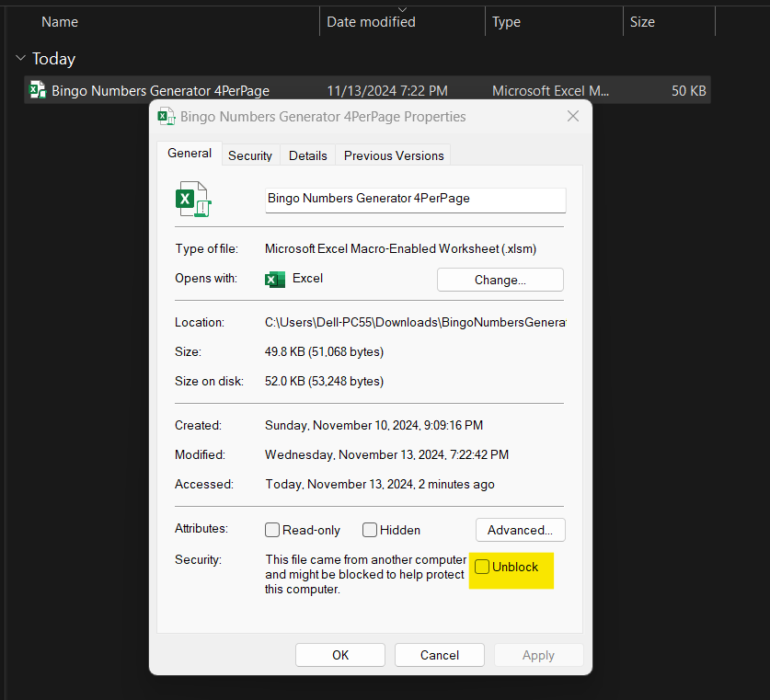Click the Accessed Today, November 13 value
770x700 pixels.
coord(380,484)
